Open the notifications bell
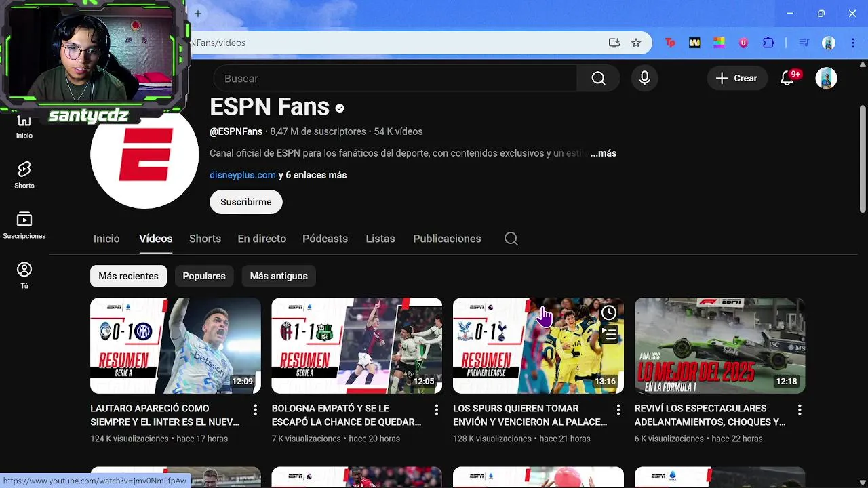Image resolution: width=868 pixels, height=488 pixels. click(x=787, y=79)
